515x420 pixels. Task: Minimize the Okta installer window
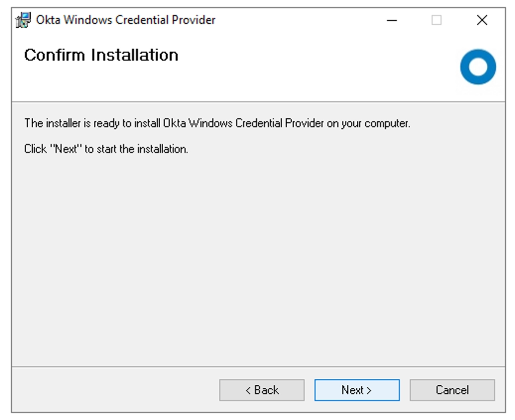pos(391,20)
